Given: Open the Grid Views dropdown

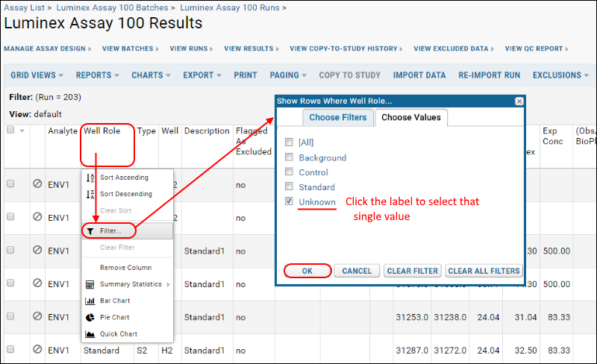Looking at the screenshot, I should (37, 75).
